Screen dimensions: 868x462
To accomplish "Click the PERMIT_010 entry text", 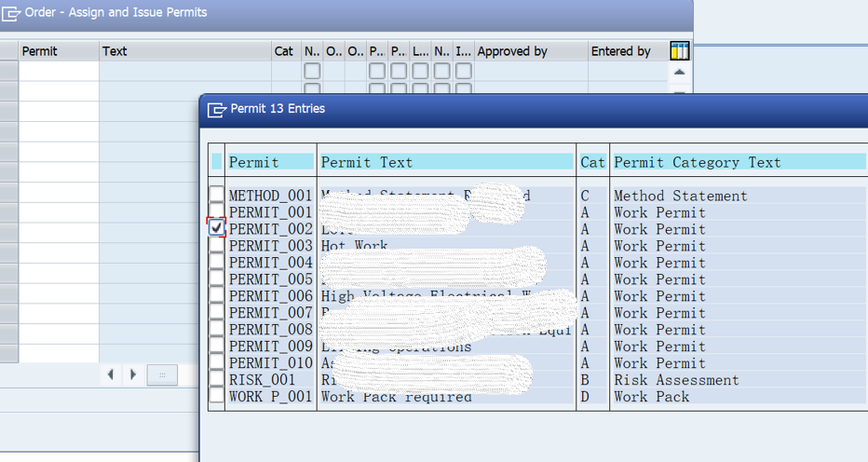I will pyautogui.click(x=271, y=363).
